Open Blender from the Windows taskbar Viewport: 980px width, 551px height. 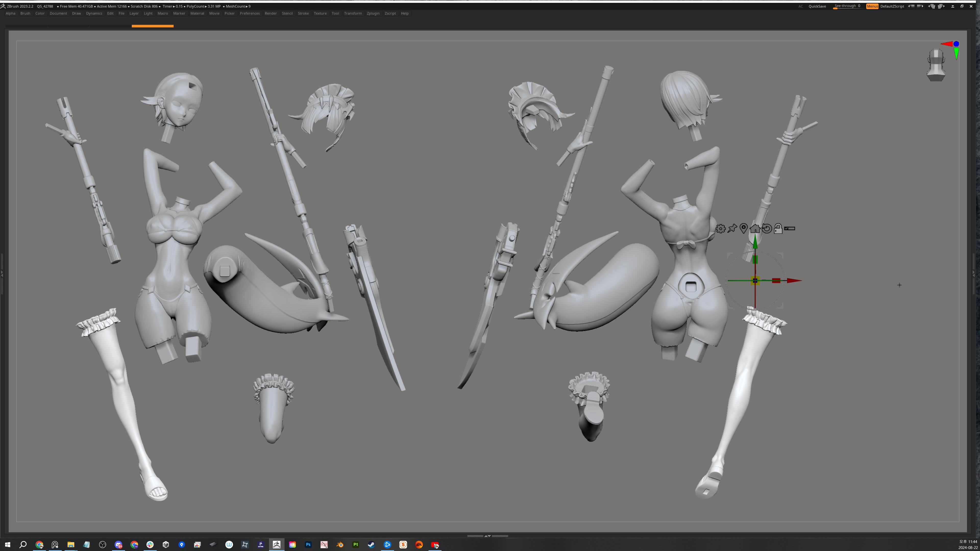coord(340,545)
